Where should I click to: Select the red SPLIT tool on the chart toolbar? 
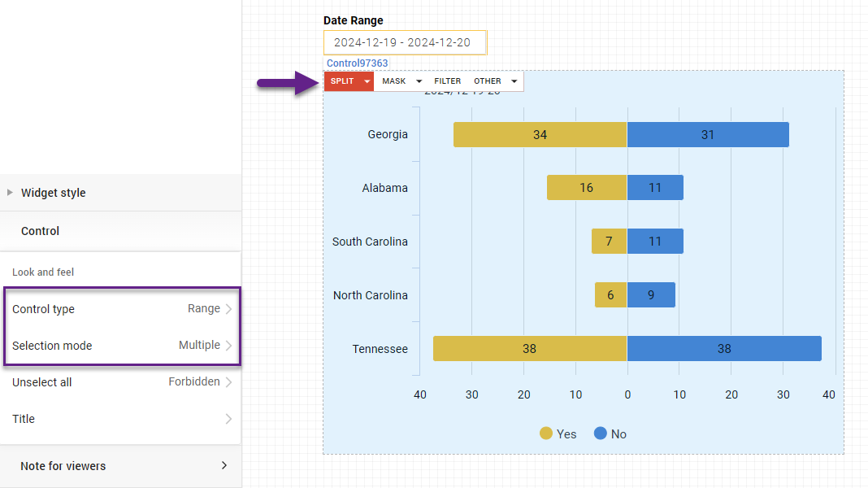click(342, 81)
